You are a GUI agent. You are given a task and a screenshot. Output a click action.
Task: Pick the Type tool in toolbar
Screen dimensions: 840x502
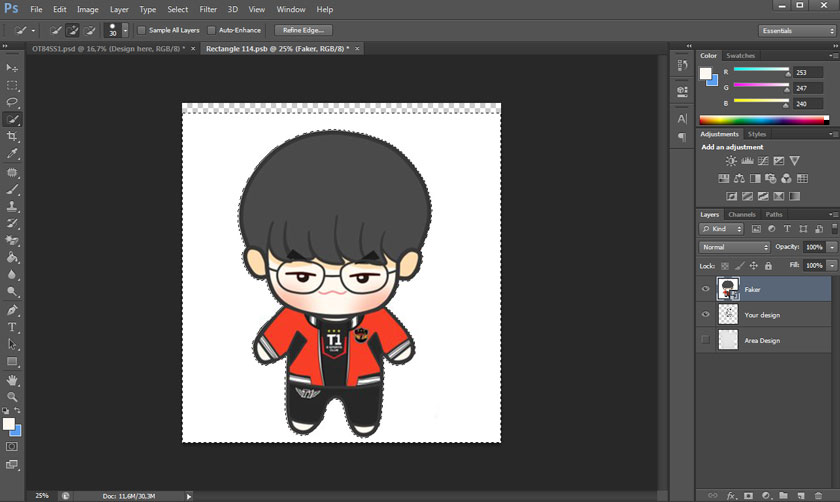(x=13, y=327)
